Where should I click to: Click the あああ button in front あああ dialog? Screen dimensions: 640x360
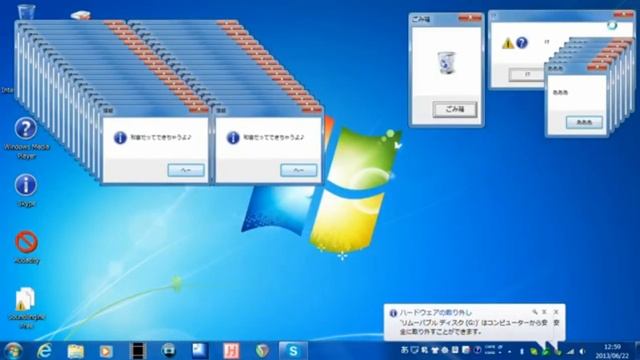[x=584, y=122]
